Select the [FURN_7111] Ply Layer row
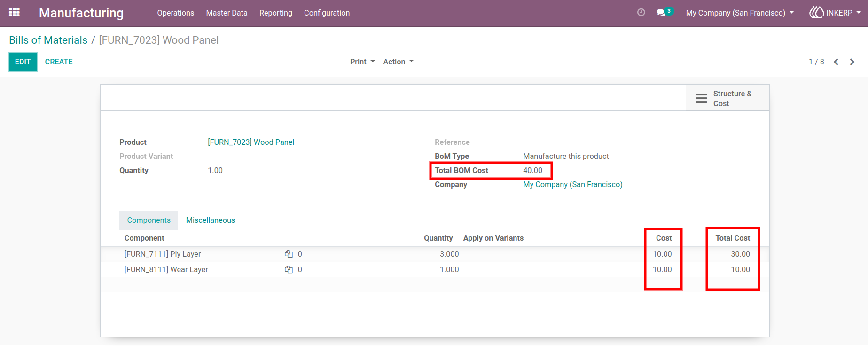The height and width of the screenshot is (346, 868). tap(435, 254)
